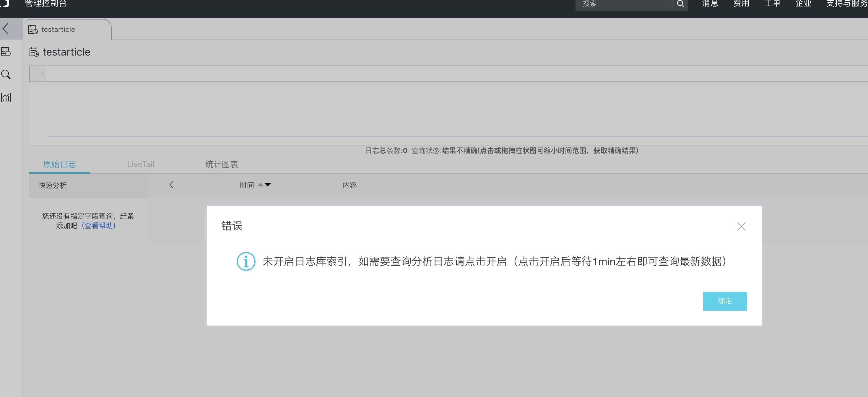Open 支持与服务 in the top navigation
The width and height of the screenshot is (868, 397).
[x=847, y=4]
